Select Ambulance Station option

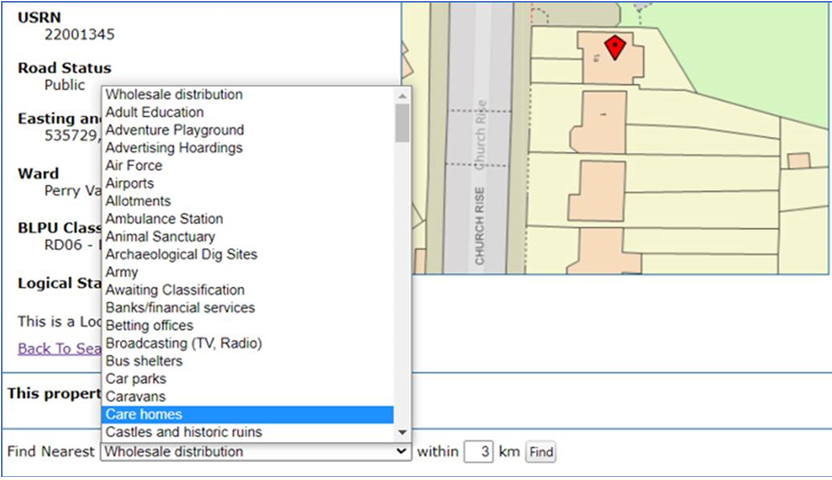[x=247, y=219]
